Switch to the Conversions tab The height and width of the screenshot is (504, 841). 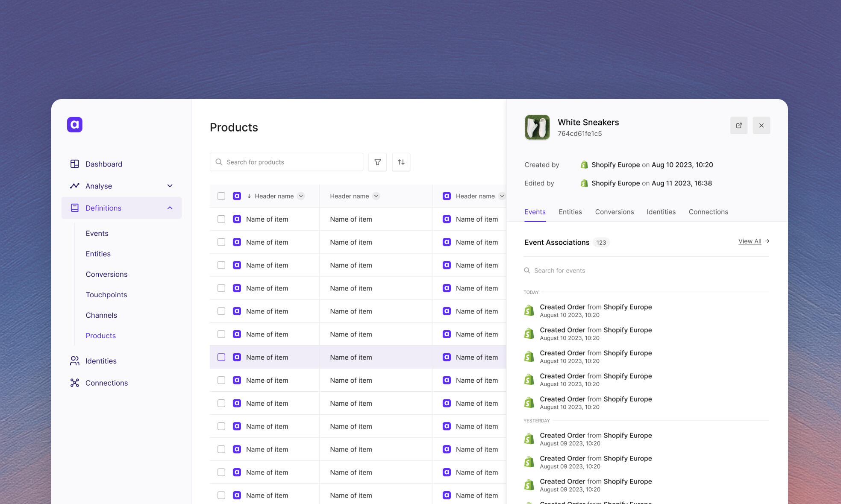coord(614,212)
